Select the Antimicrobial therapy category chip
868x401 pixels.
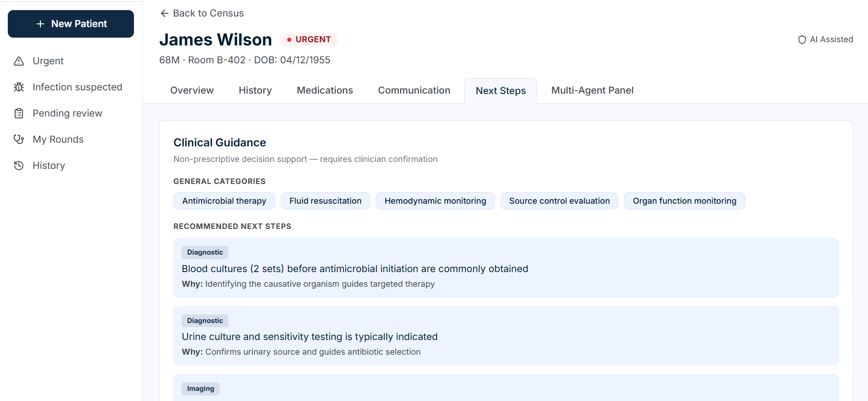tap(224, 201)
